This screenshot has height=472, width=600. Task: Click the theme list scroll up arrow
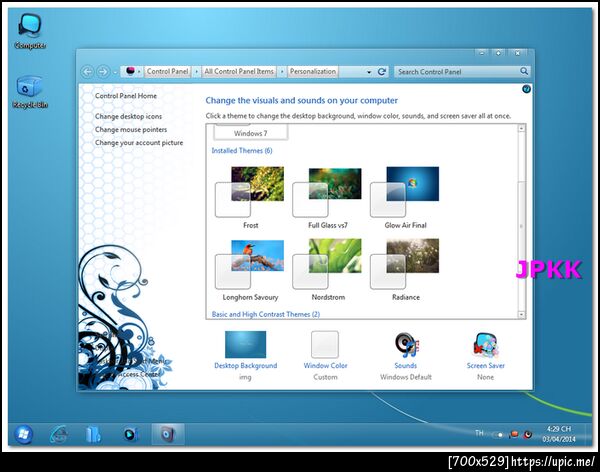click(522, 128)
